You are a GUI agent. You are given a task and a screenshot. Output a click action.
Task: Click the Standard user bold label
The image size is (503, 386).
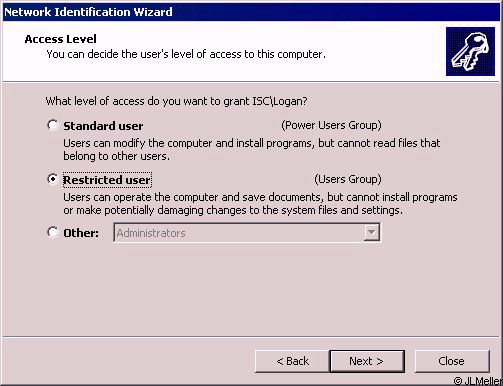[103, 126]
